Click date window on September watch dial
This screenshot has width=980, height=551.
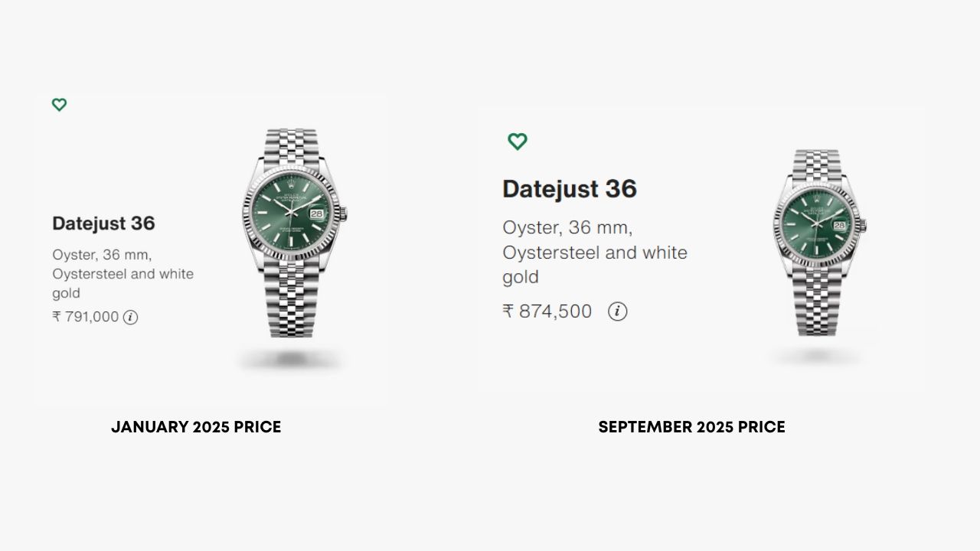839,226
